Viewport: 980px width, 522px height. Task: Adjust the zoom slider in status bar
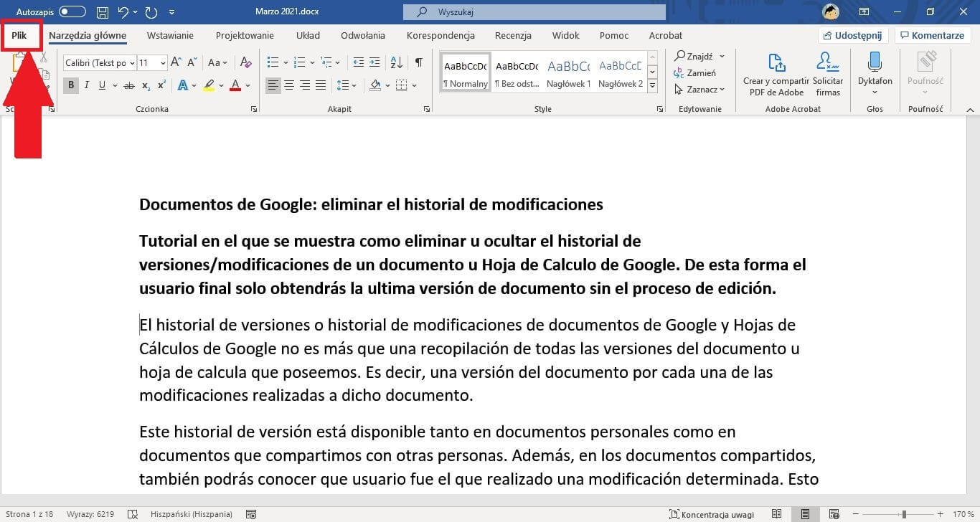coord(903,514)
